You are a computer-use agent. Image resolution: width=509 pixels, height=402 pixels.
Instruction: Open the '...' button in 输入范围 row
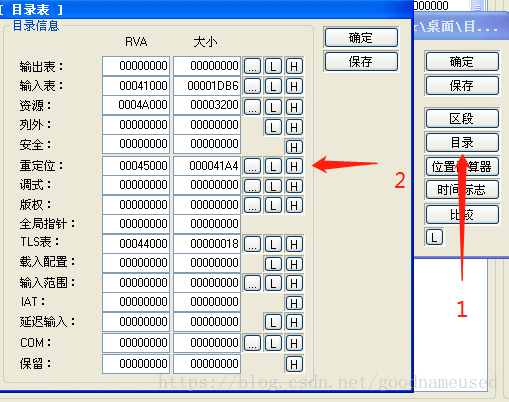(252, 283)
